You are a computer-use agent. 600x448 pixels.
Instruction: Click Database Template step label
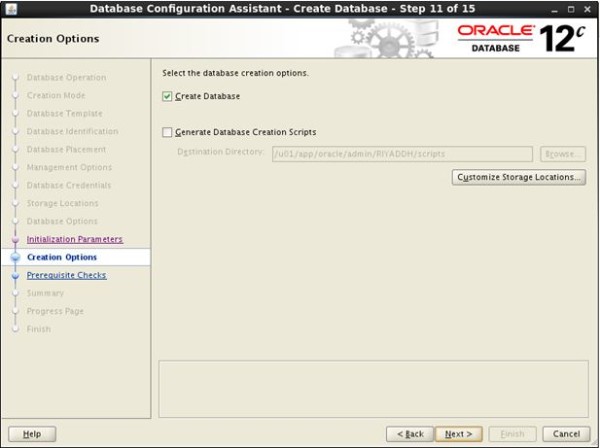tap(65, 113)
